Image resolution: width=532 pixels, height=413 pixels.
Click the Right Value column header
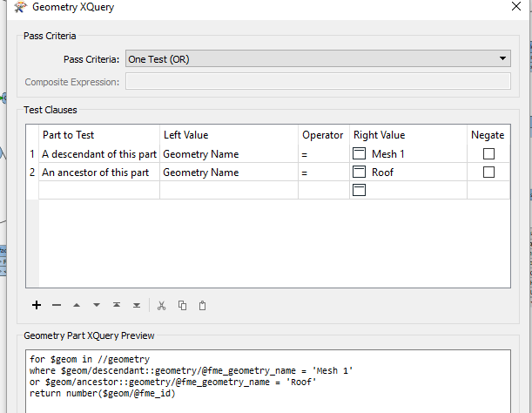point(408,135)
